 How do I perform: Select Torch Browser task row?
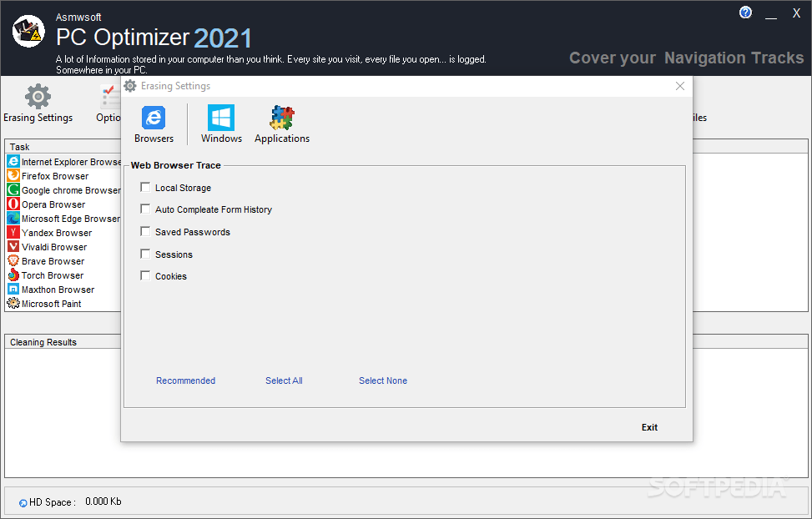tap(63, 275)
